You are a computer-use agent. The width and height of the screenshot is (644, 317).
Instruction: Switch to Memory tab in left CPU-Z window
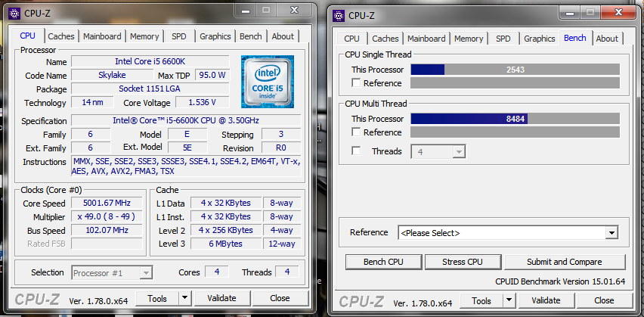pyautogui.click(x=144, y=36)
